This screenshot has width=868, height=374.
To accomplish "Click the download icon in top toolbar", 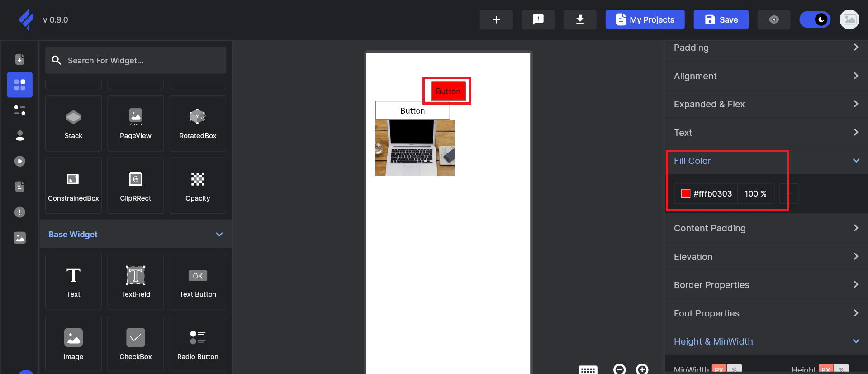I will (x=579, y=19).
